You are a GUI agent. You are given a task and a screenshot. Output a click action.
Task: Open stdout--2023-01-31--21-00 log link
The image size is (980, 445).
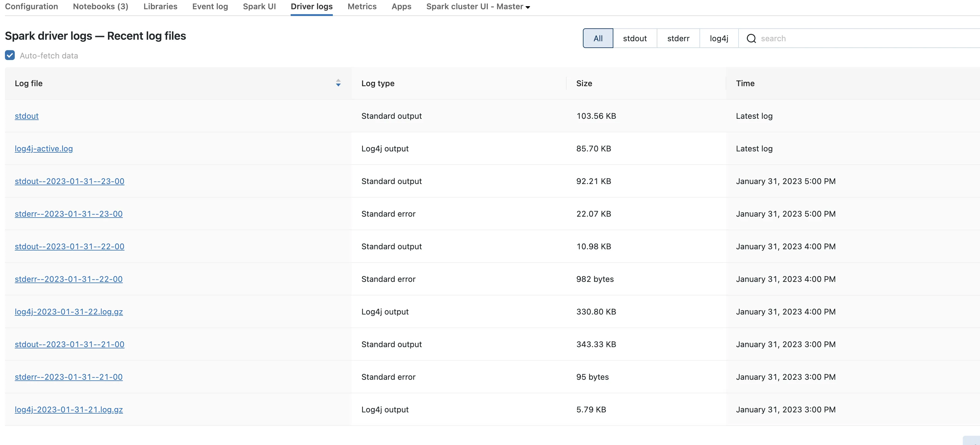pyautogui.click(x=69, y=344)
